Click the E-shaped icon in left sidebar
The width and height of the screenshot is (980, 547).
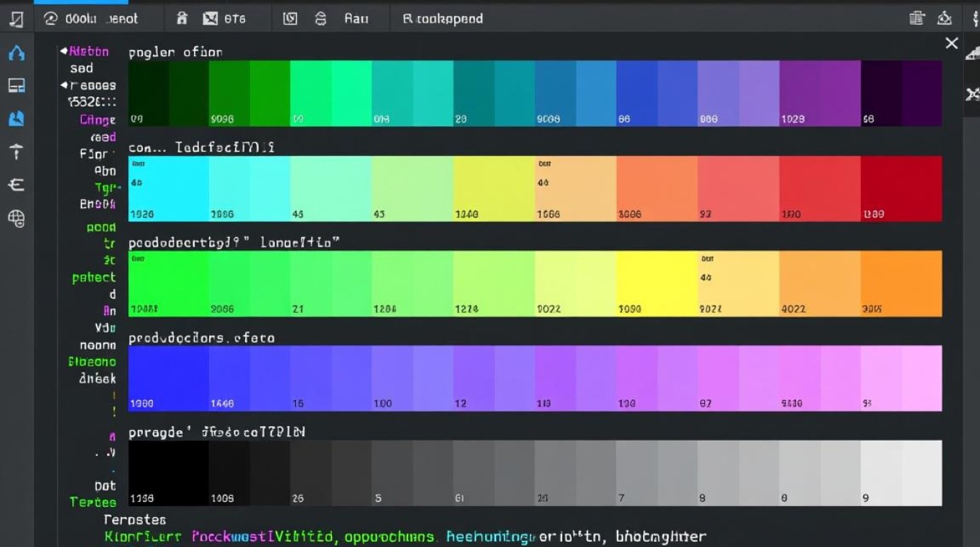(16, 185)
